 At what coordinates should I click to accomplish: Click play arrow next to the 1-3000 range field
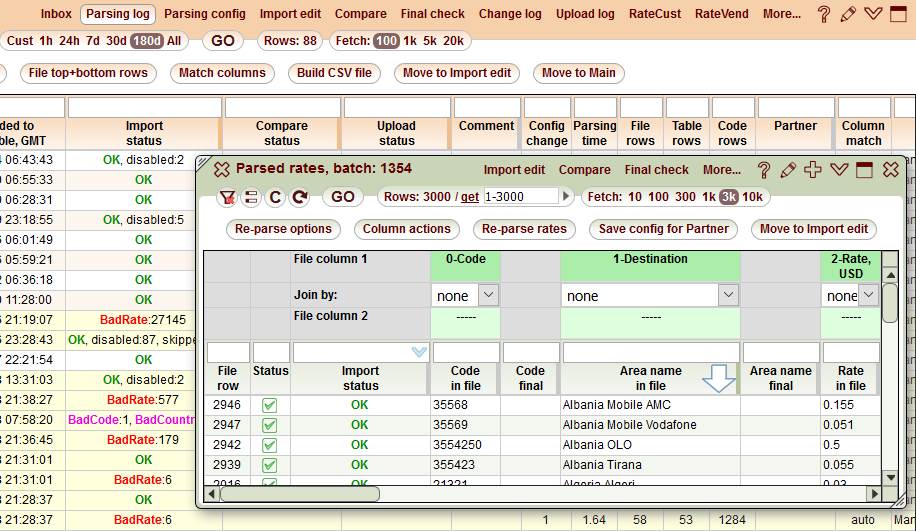pos(565,197)
